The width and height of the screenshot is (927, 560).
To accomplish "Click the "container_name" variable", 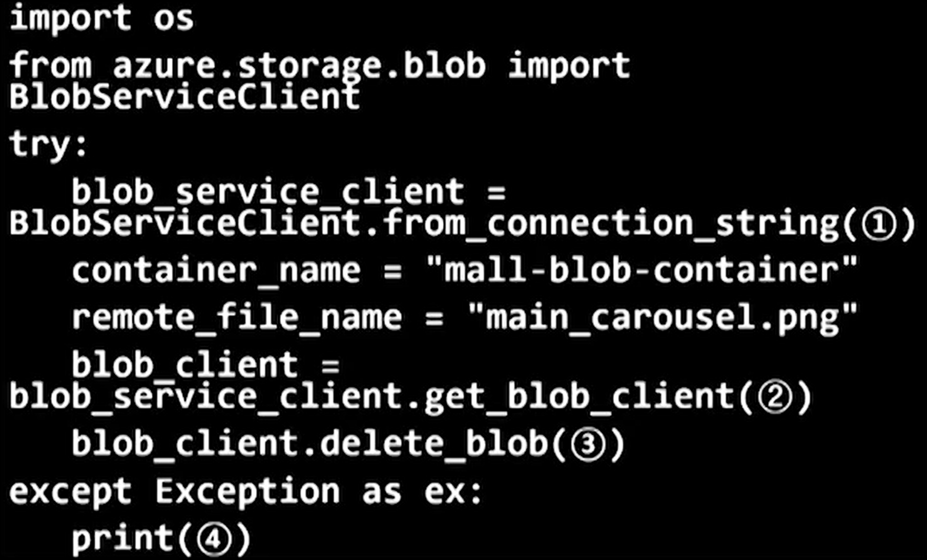I will [216, 270].
